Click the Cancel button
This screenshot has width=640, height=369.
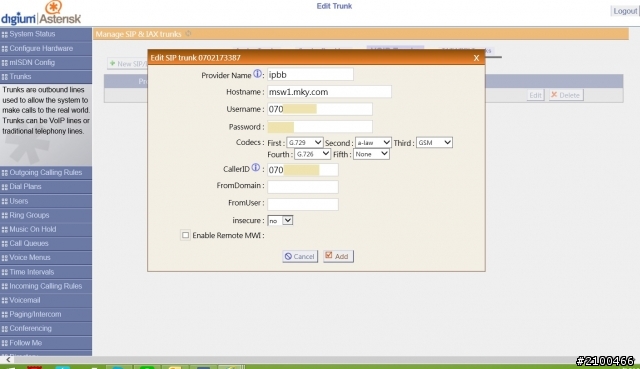(x=300, y=256)
